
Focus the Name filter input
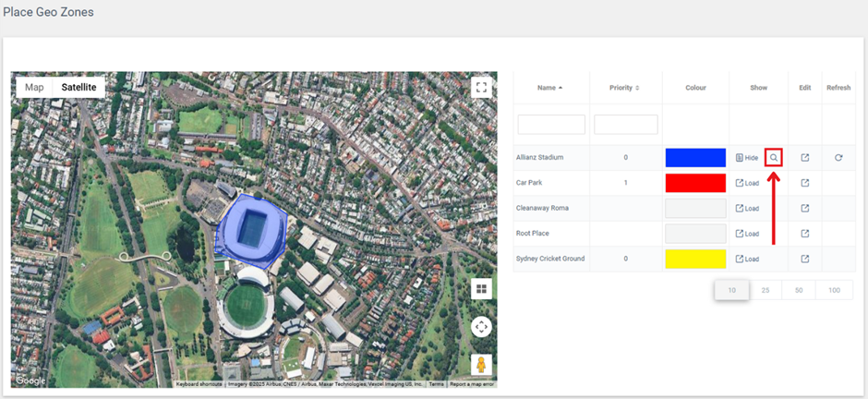pyautogui.click(x=551, y=125)
